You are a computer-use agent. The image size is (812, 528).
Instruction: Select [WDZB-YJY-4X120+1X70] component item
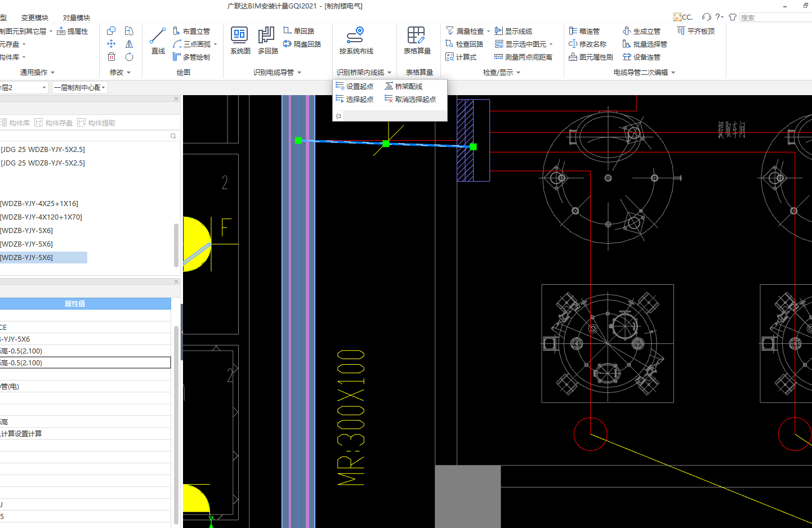(41, 217)
